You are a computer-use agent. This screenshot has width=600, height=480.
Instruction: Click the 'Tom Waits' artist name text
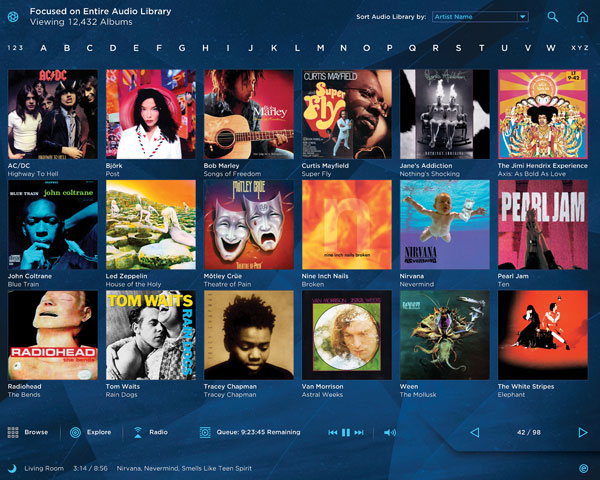coord(122,387)
